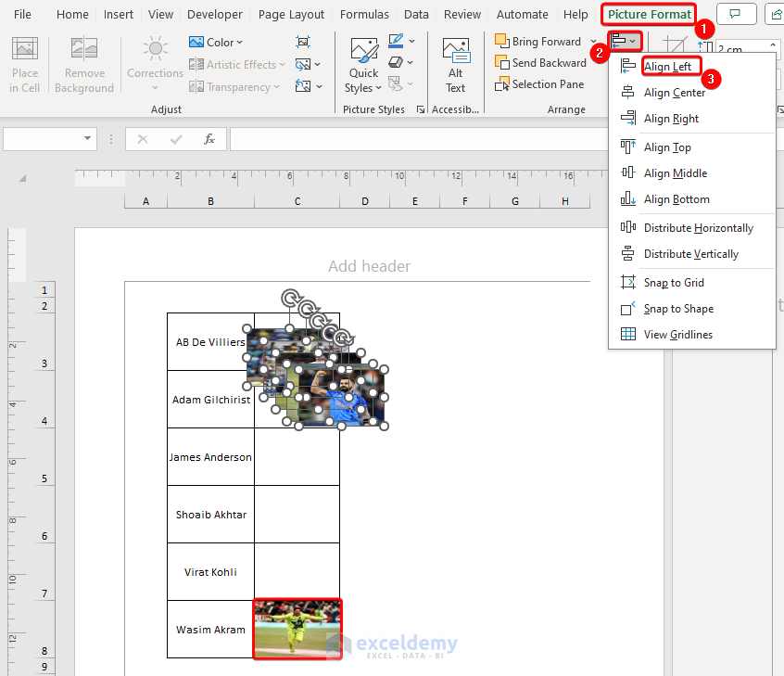Open Picture Styles dialog launcher

pyautogui.click(x=421, y=109)
